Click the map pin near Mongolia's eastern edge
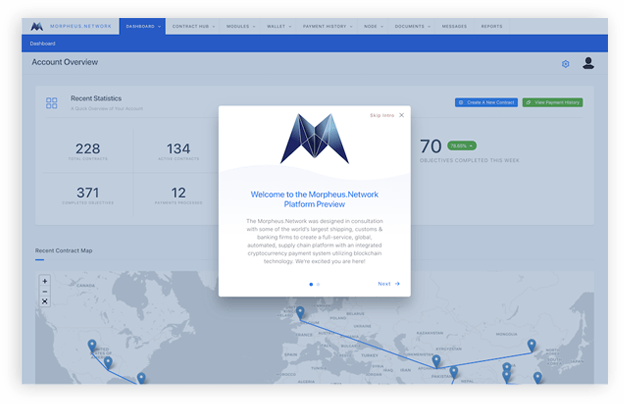Screen dimensions: 624x404 click(x=531, y=345)
